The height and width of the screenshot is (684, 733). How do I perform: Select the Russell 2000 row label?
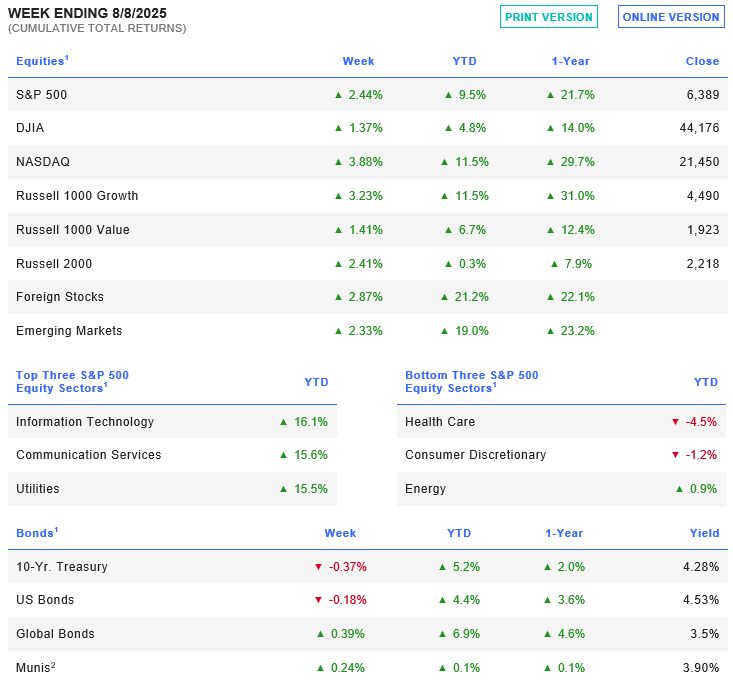click(x=54, y=264)
